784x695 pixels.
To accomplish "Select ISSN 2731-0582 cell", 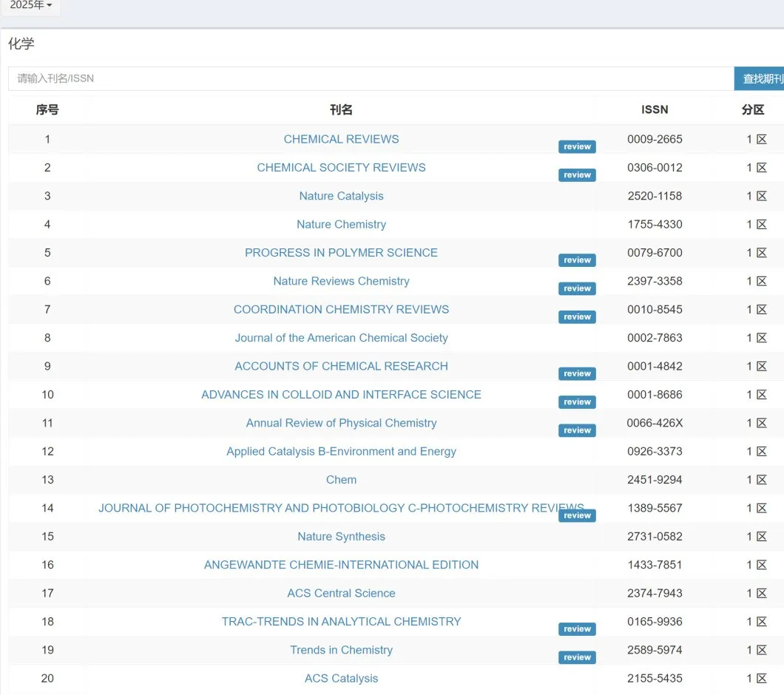I will [655, 537].
